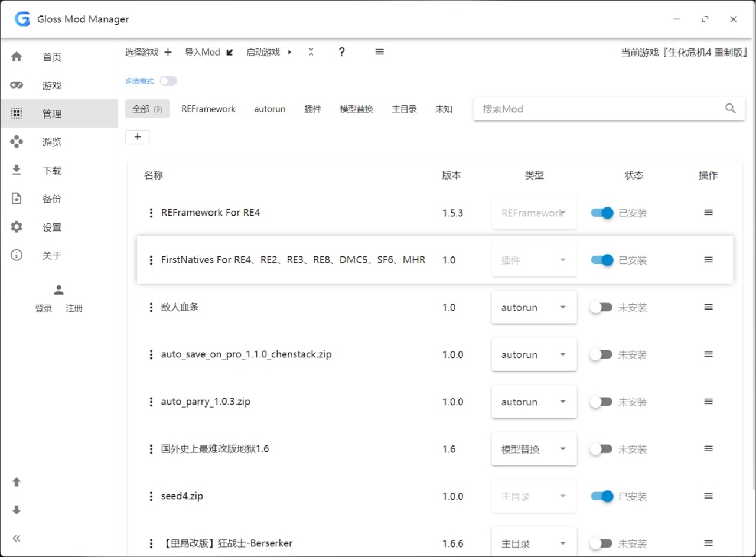
Task: Select the 未知 filter tab
Action: click(x=444, y=109)
